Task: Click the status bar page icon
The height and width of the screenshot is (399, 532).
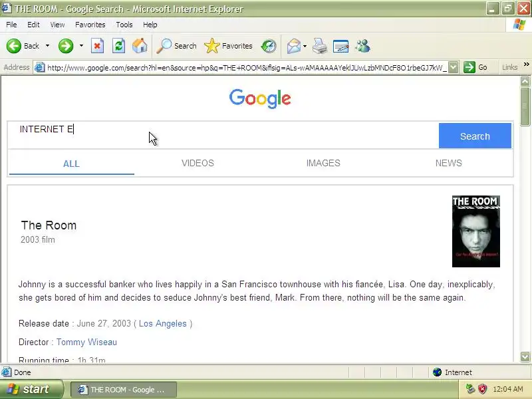Action: coord(6,372)
